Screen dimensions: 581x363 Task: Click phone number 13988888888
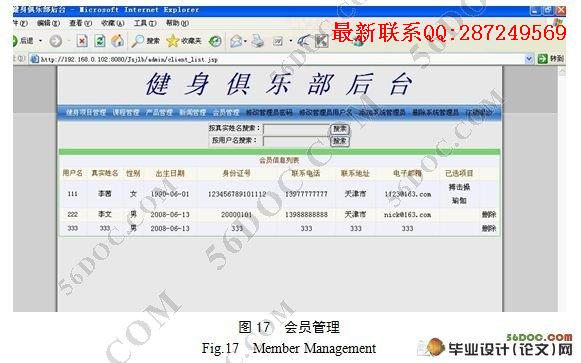(x=306, y=214)
